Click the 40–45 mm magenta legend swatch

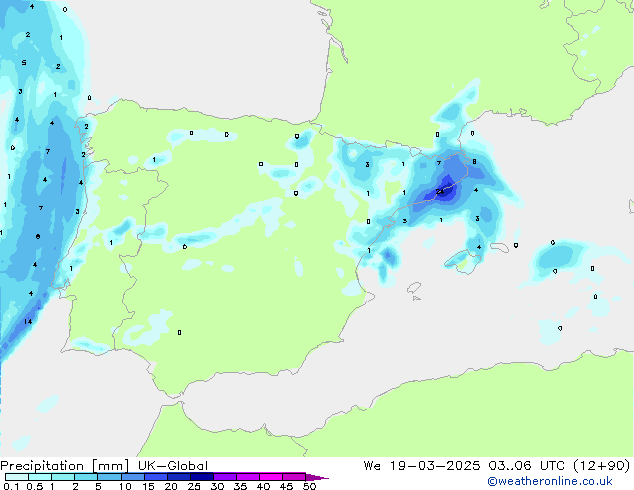pos(271,477)
